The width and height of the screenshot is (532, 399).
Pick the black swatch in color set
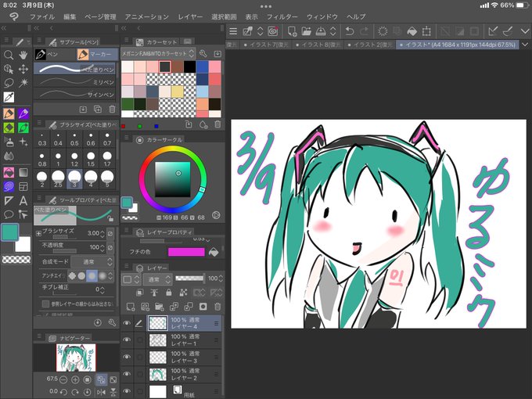point(189,66)
